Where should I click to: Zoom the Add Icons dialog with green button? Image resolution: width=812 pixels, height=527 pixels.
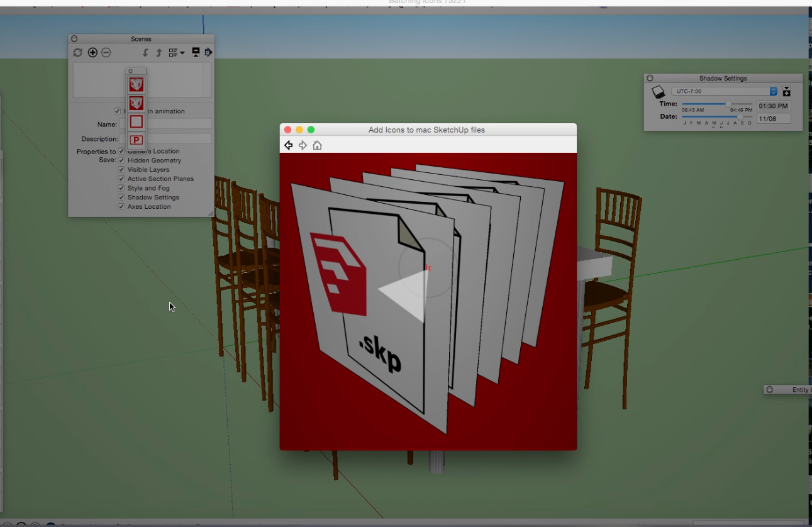[x=311, y=130]
